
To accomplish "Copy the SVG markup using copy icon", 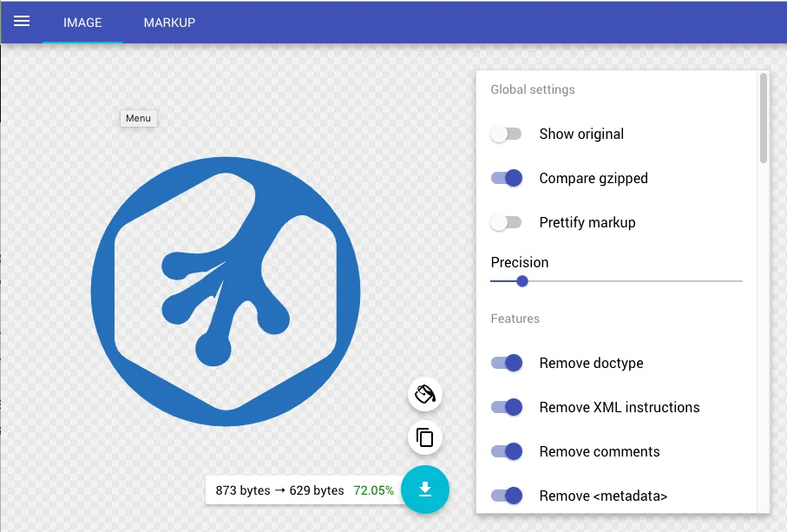I will [x=425, y=437].
